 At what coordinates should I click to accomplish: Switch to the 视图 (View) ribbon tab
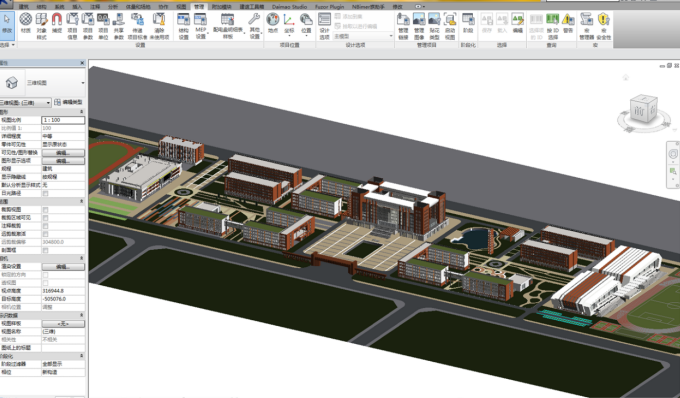[x=182, y=7]
